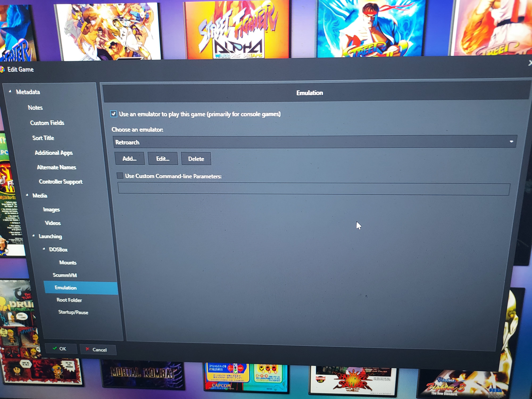Open the Startup/Pause page

click(x=73, y=312)
